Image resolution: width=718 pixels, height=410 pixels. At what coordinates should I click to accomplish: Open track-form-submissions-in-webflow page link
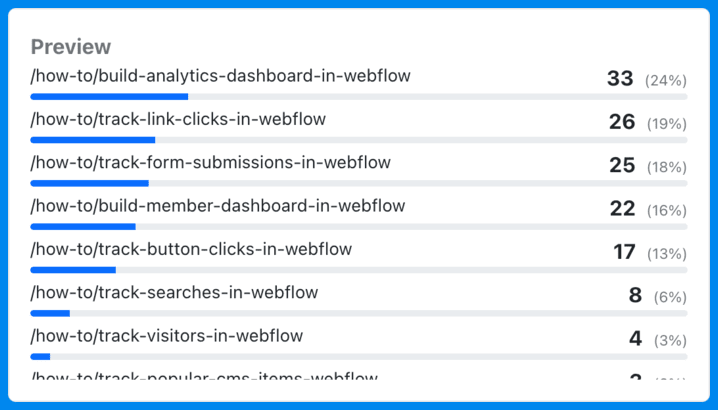pos(211,163)
